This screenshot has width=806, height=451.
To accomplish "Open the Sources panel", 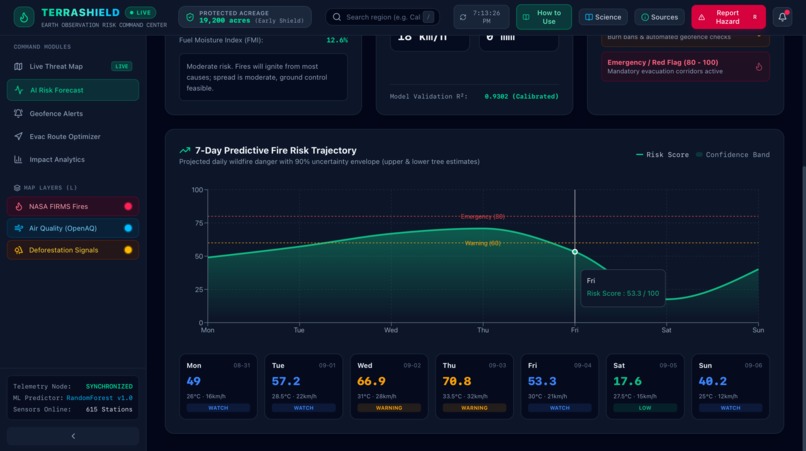I will click(660, 17).
